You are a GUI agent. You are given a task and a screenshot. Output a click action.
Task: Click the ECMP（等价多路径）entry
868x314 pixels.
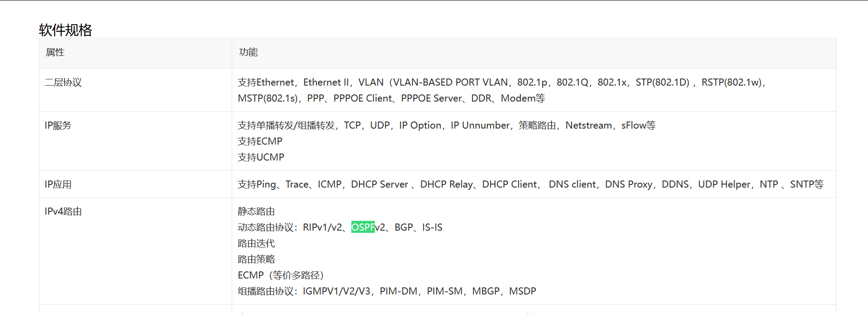(281, 275)
